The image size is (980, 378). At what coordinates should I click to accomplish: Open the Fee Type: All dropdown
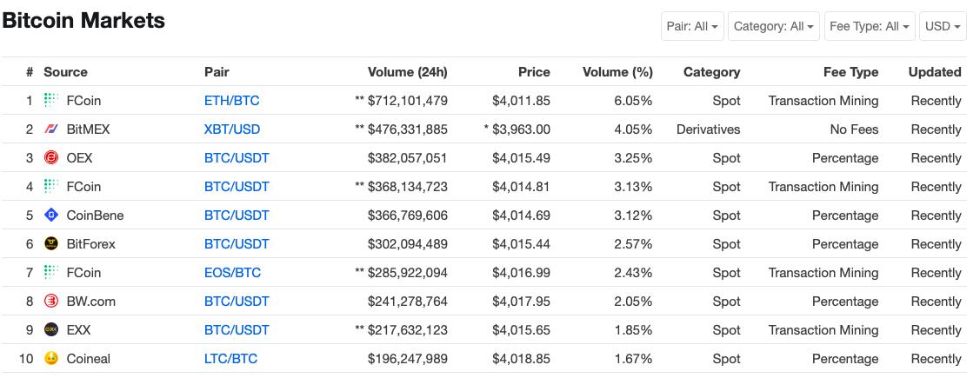tap(869, 26)
